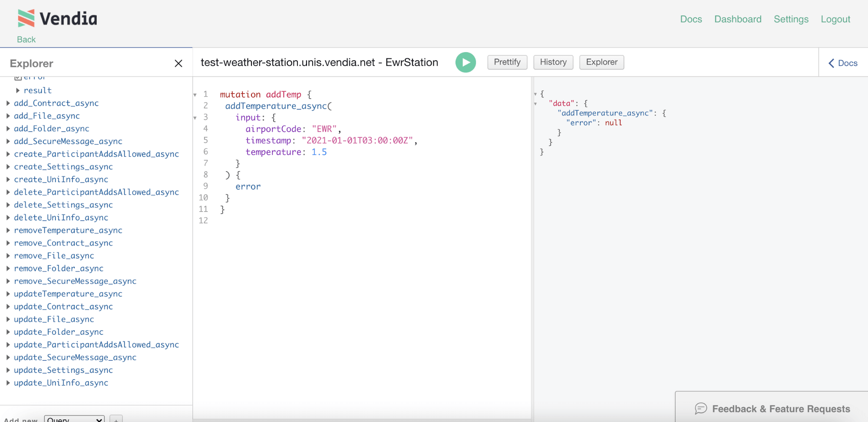
Task: Close the Explorer panel
Action: pos(178,63)
